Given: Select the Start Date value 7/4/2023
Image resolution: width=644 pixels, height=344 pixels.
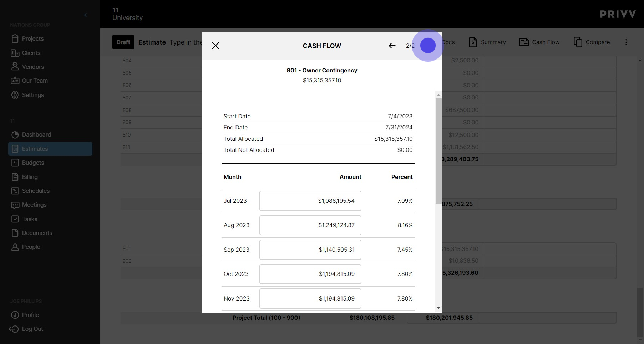Looking at the screenshot, I should point(400,116).
